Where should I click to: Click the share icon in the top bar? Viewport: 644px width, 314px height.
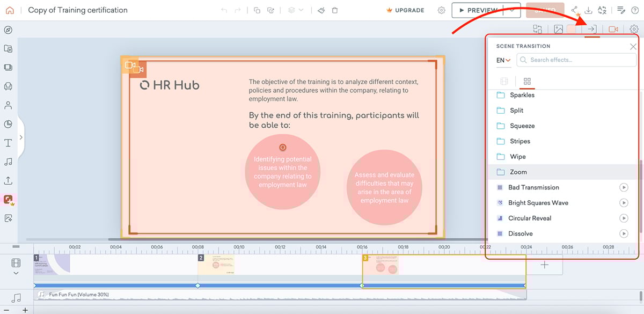click(574, 10)
